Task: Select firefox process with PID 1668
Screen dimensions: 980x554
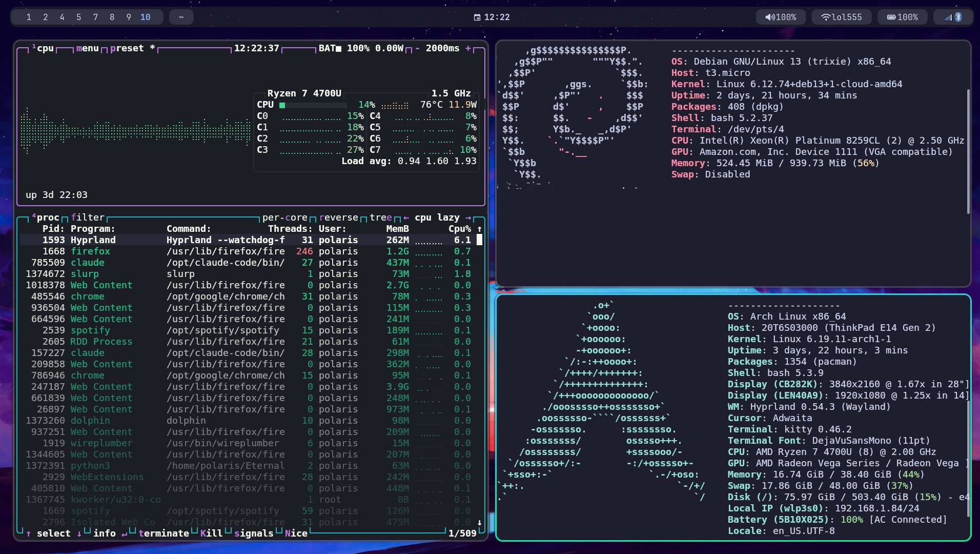Action: [248, 251]
